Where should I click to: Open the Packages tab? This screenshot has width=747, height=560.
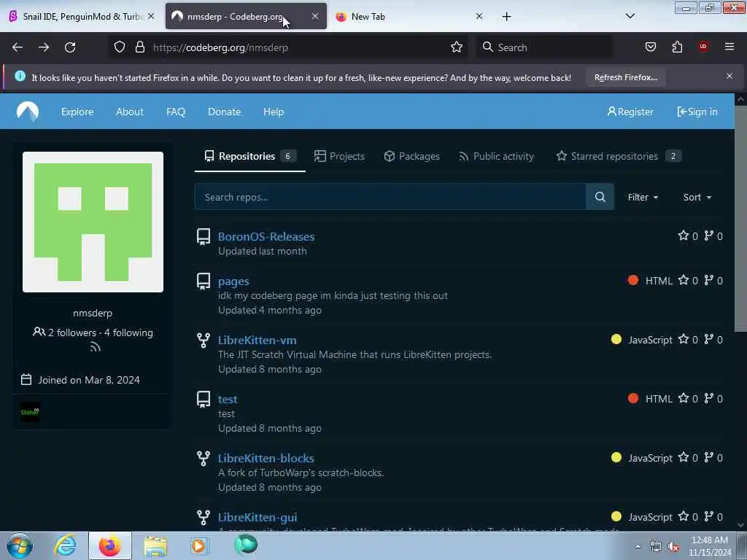pyautogui.click(x=411, y=156)
